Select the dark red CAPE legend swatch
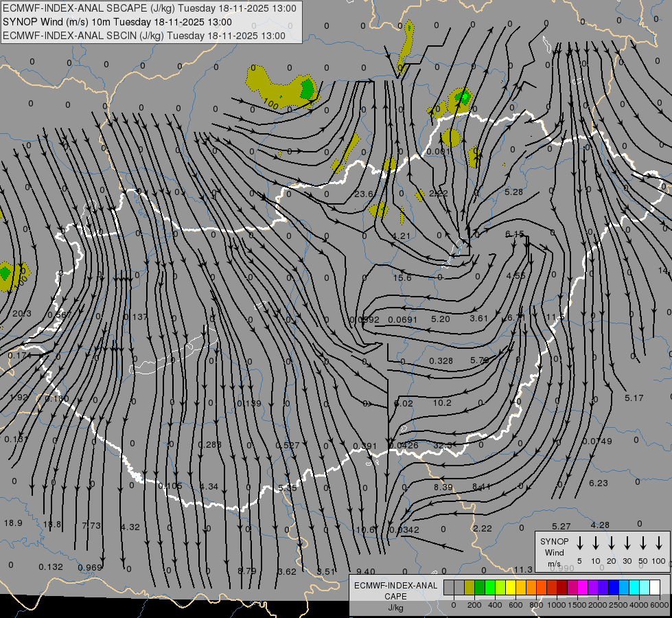672x618 pixels. click(562, 588)
